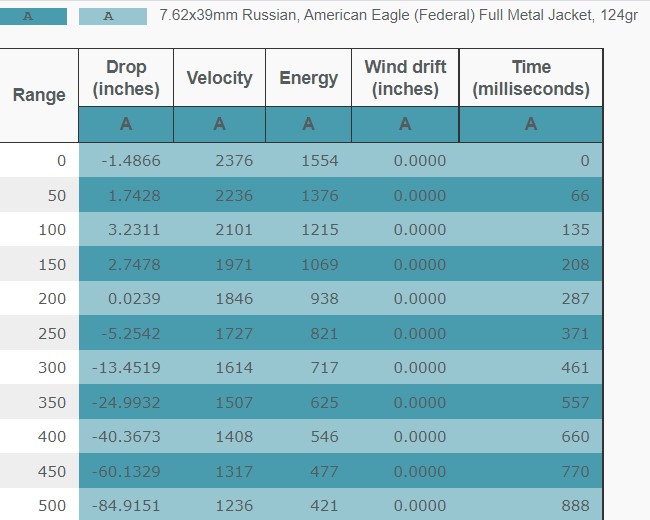The width and height of the screenshot is (650, 520).
Task: Select time value 135
Action: (x=575, y=230)
